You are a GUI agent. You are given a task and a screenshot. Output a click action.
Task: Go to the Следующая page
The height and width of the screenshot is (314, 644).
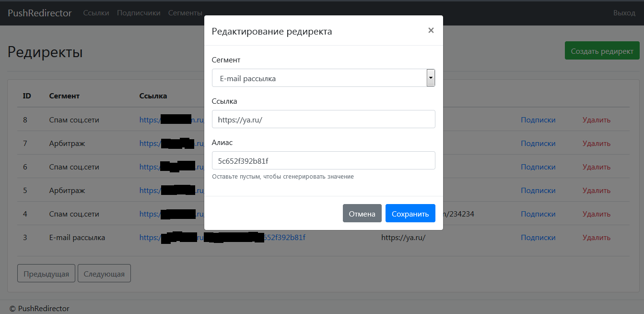click(104, 274)
